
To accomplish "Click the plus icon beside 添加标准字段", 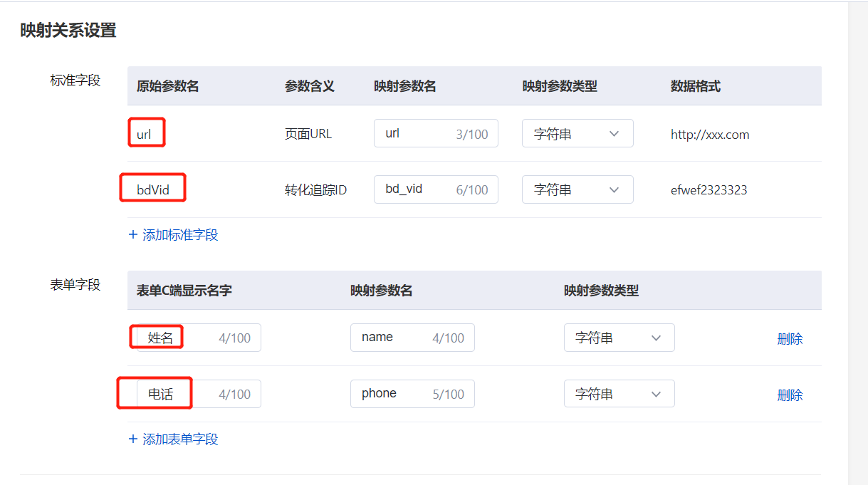I will (133, 235).
